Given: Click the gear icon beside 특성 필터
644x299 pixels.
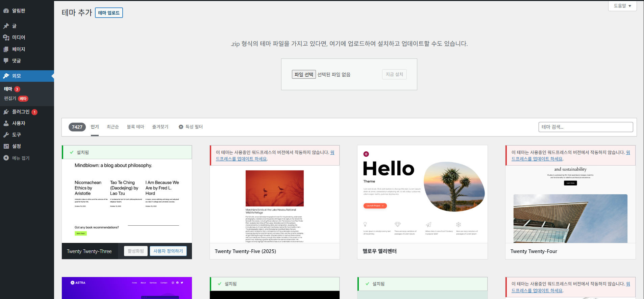Looking at the screenshot, I should coord(181,127).
